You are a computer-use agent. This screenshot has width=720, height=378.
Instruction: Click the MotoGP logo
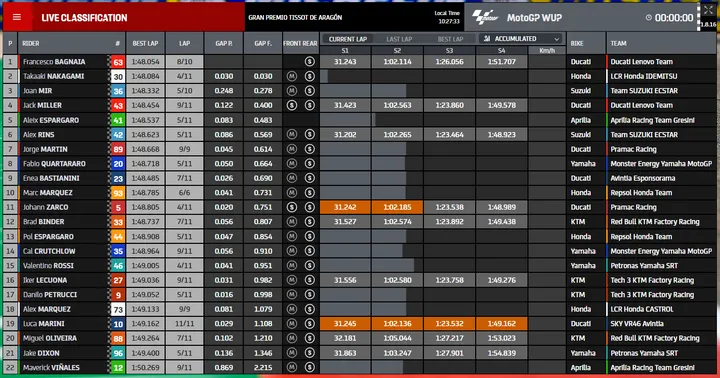tap(485, 17)
